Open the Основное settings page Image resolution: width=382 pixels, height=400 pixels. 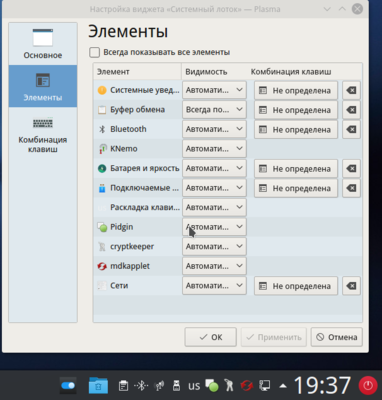43,44
